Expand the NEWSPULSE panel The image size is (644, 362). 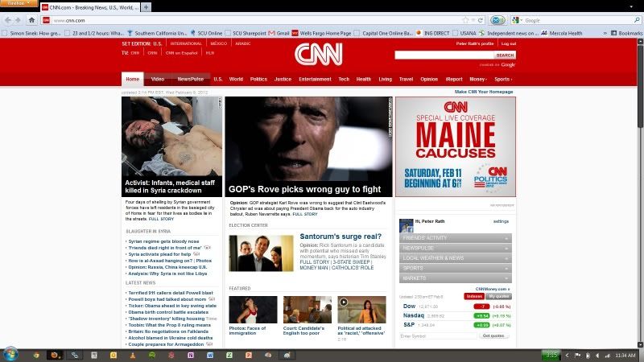pyautogui.click(x=455, y=248)
